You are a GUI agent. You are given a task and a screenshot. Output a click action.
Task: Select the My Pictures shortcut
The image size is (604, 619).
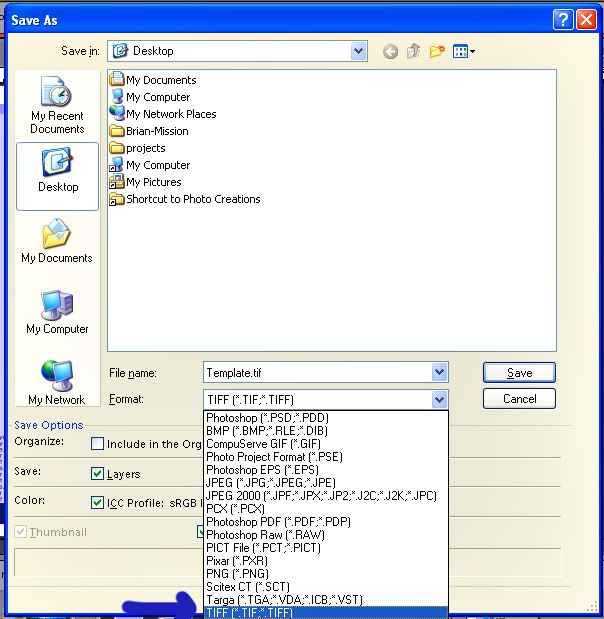pyautogui.click(x=145, y=182)
